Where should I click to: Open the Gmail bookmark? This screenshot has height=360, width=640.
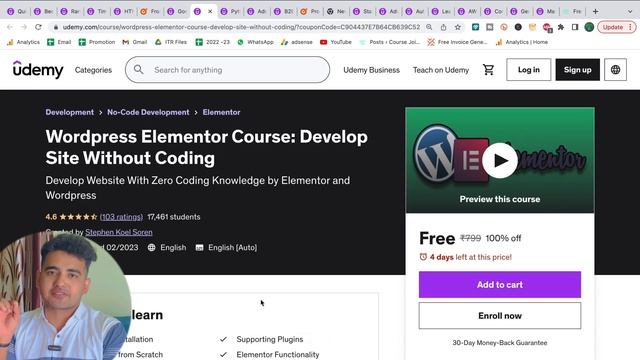tap(135, 42)
